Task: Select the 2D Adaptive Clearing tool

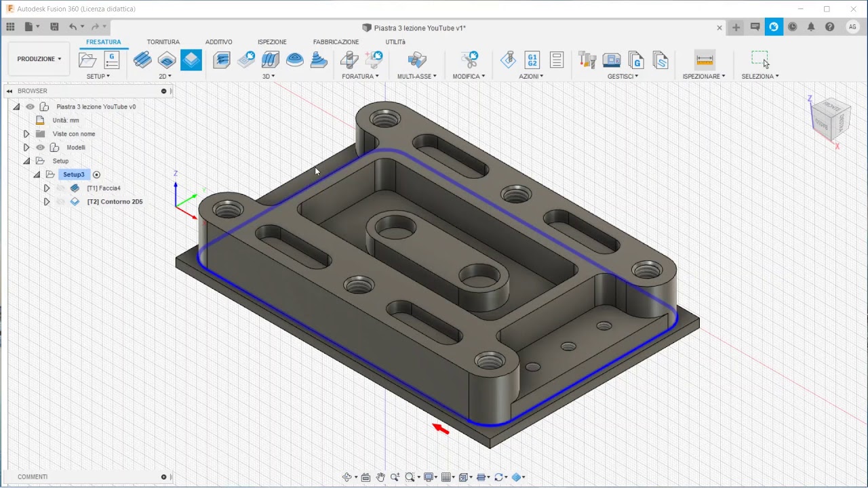Action: [142, 60]
